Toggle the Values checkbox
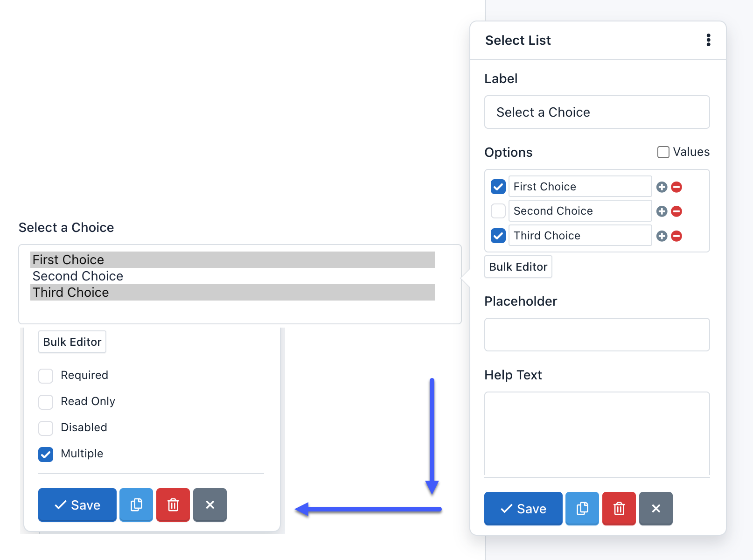 663,152
